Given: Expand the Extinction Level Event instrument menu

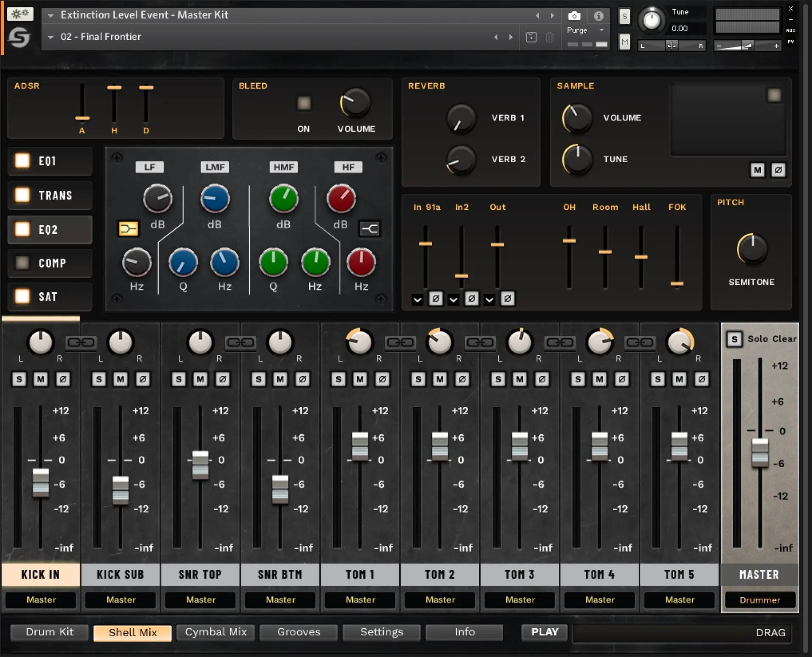Looking at the screenshot, I should 51,16.
